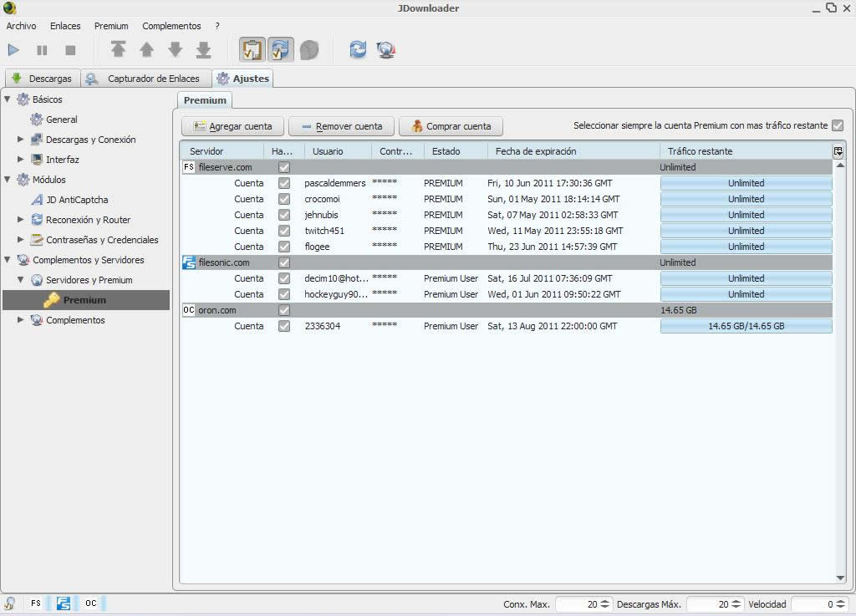
Task: Open the question mark help menu
Action: (217, 26)
